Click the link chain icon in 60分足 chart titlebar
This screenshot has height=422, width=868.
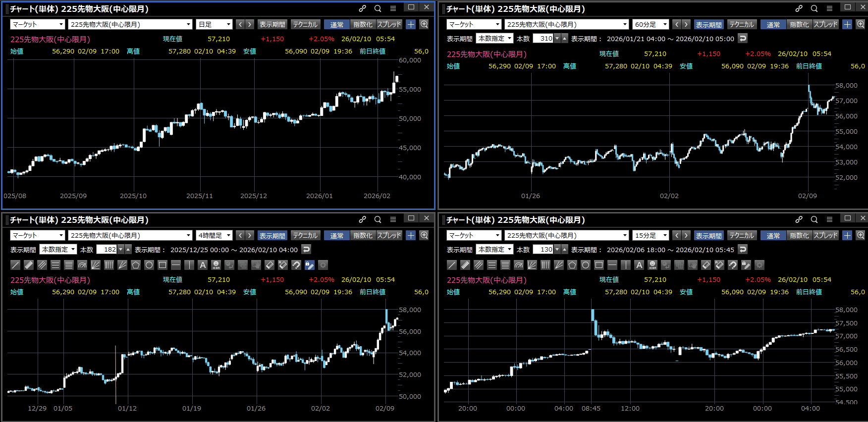click(799, 8)
